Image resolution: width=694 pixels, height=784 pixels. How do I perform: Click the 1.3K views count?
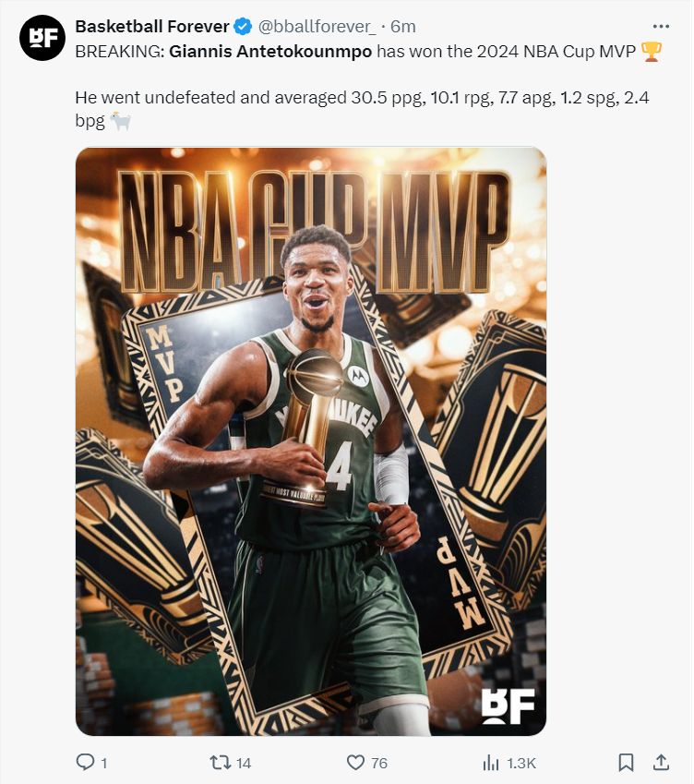click(x=521, y=763)
